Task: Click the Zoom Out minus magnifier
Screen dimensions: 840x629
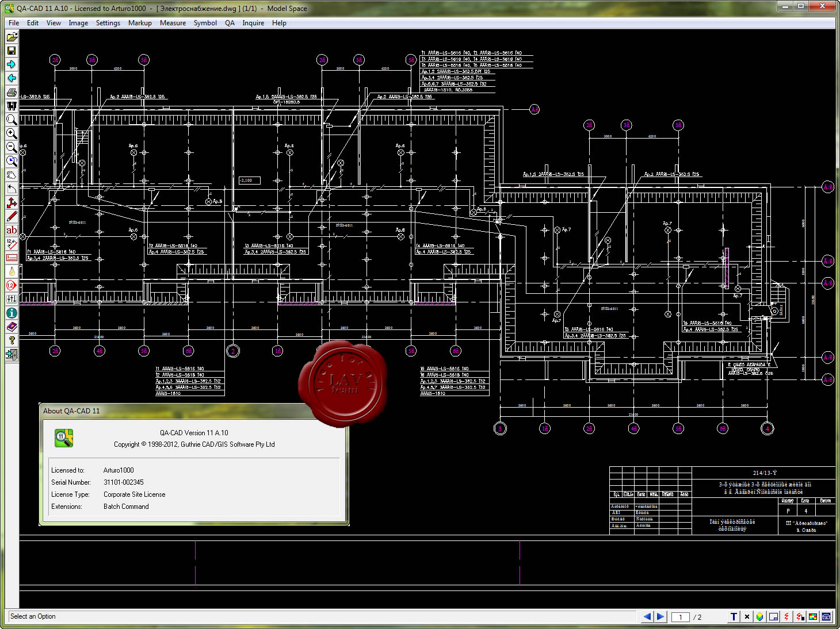Action: [12, 147]
